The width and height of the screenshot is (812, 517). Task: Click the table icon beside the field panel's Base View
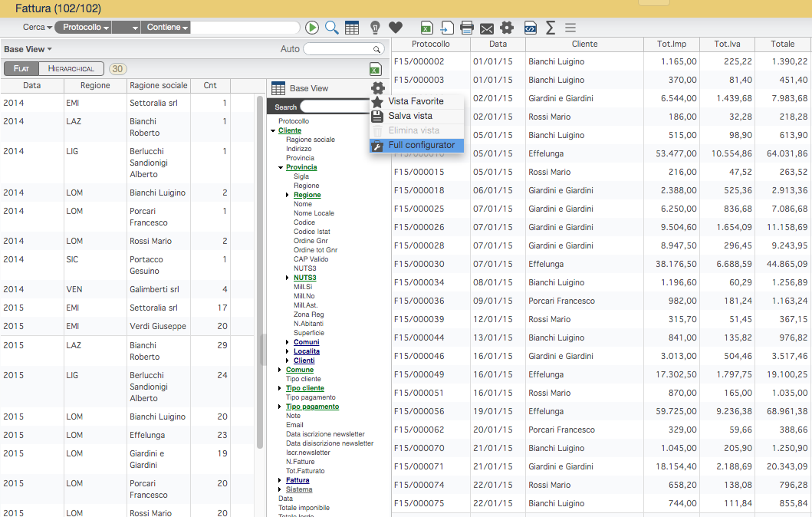tap(278, 88)
